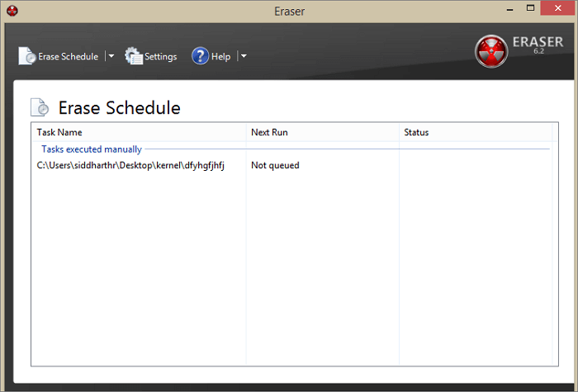The height and width of the screenshot is (392, 578).
Task: Select the dfyhgfjhfj erase task row
Action: [130, 165]
